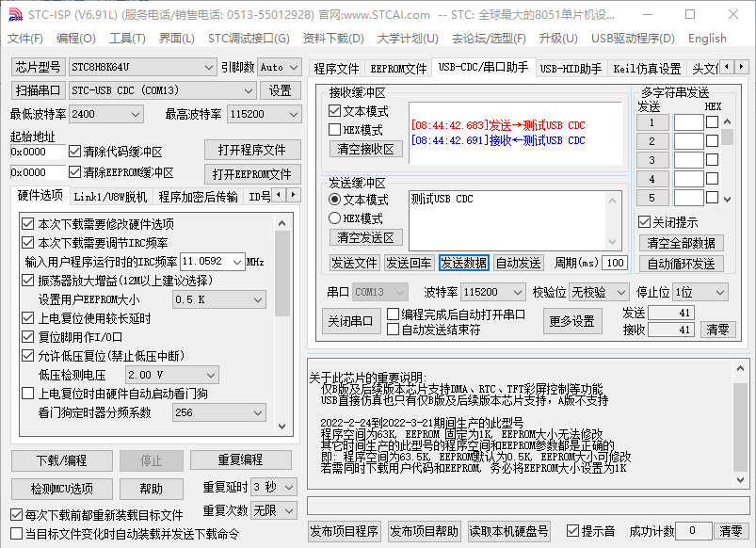Click the 发送数据 button
Image resolution: width=756 pixels, height=548 pixels.
[464, 263]
